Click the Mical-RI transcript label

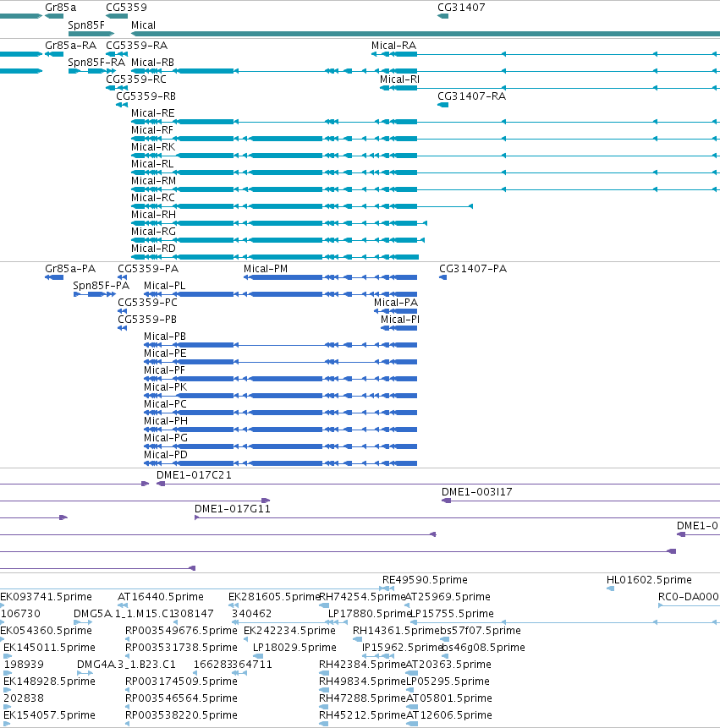[399, 79]
